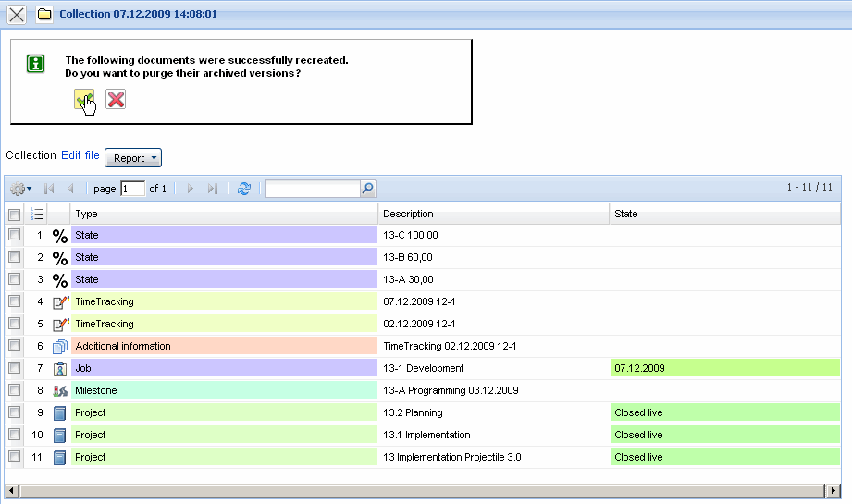Click the refresh icon in the grid toolbar
852x504 pixels.
[244, 189]
